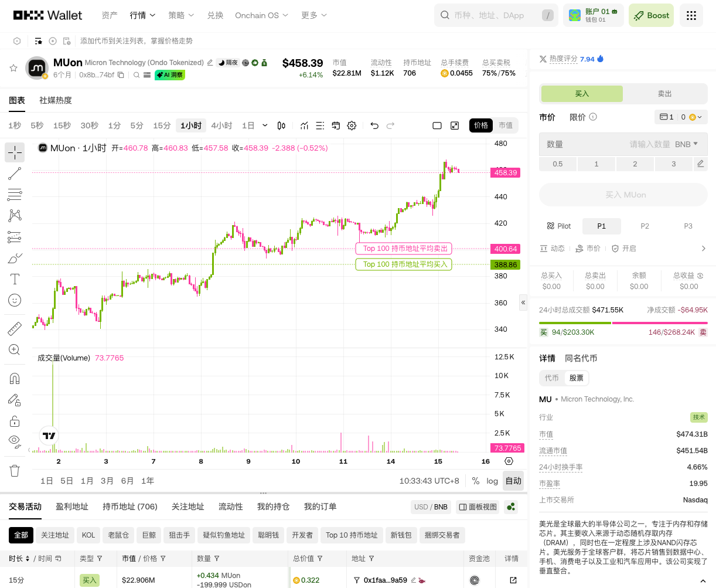Open the indicators panel icon
The image size is (716, 588).
click(x=304, y=125)
